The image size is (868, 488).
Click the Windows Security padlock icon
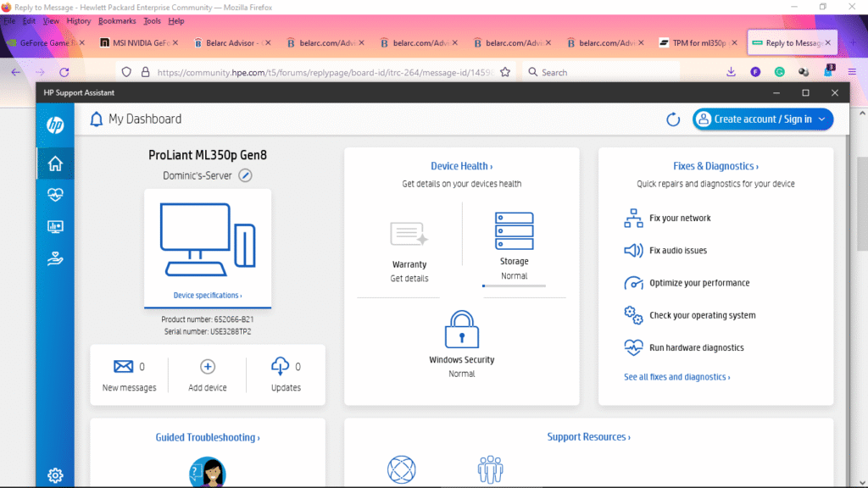pyautogui.click(x=462, y=330)
